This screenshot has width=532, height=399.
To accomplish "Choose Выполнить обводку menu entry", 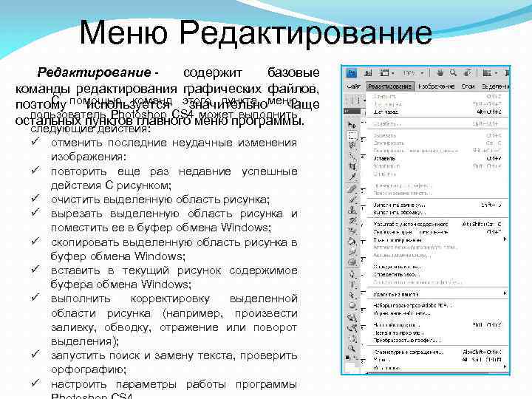I will click(x=437, y=213).
